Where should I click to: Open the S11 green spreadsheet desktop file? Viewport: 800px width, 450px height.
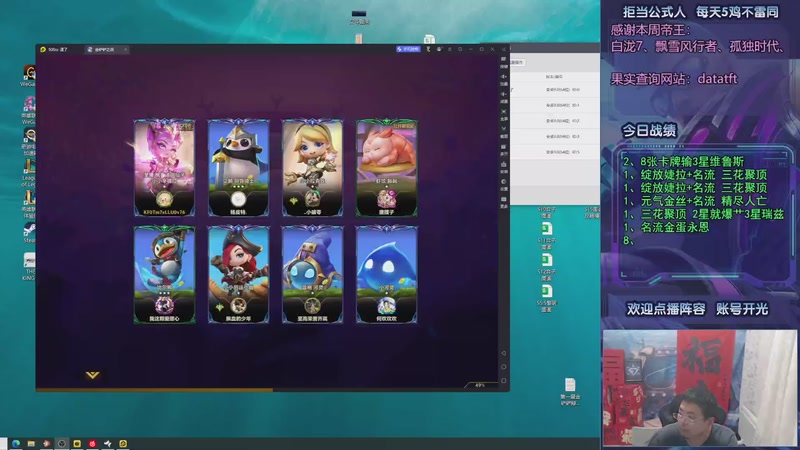546,235
